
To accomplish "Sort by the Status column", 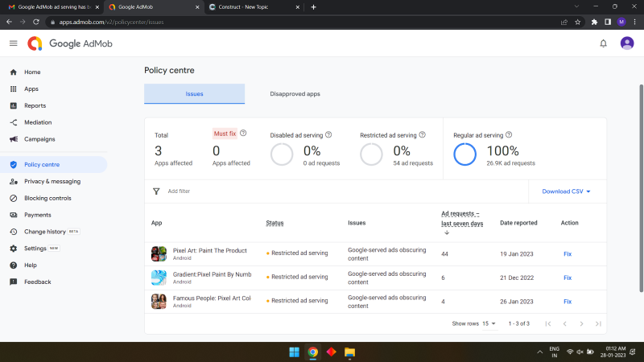I will point(275,223).
